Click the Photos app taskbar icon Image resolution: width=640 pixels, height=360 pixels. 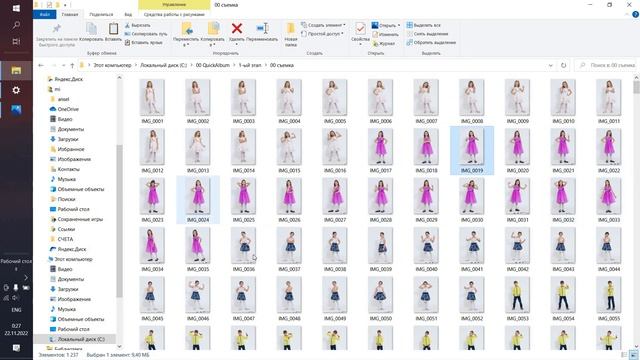click(16, 110)
